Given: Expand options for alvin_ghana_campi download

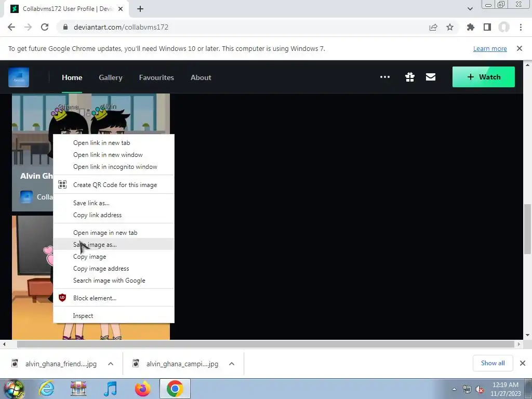Looking at the screenshot, I should [x=232, y=364].
